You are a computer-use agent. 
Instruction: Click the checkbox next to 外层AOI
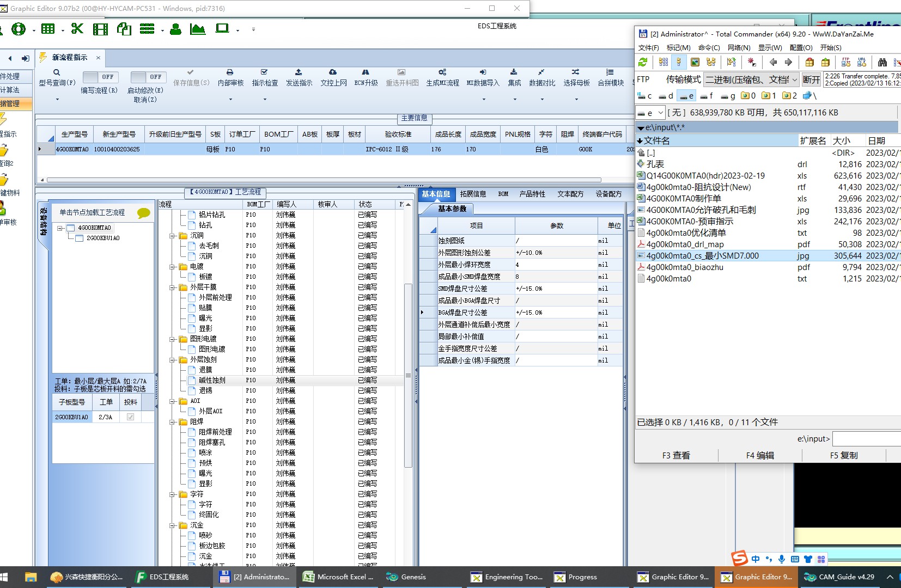(192, 411)
